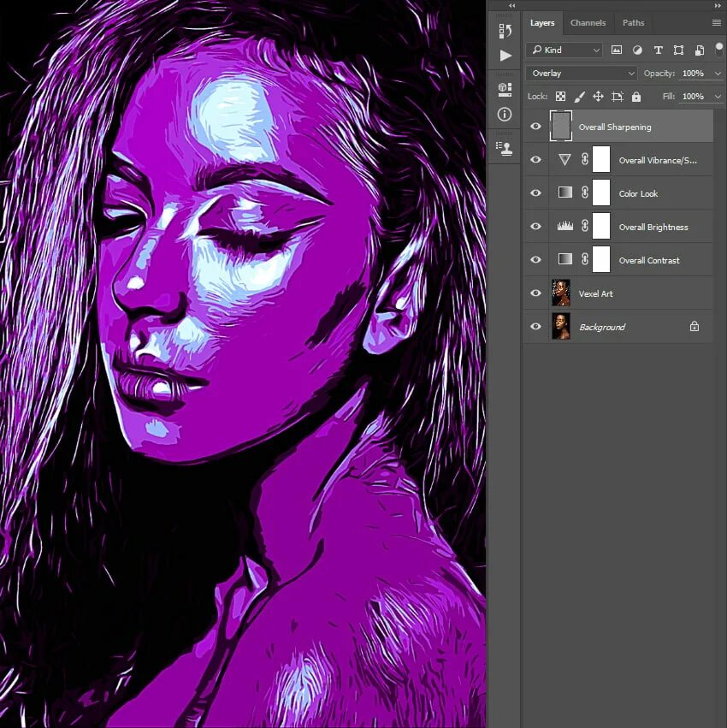Hide the Overall Vibrance/Saturation layer

click(x=535, y=159)
